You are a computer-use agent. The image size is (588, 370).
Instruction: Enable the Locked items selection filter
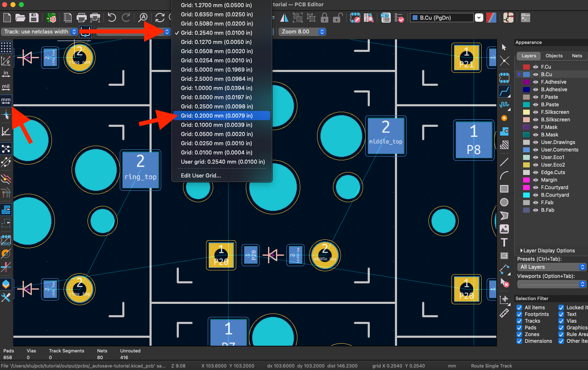[x=561, y=307]
